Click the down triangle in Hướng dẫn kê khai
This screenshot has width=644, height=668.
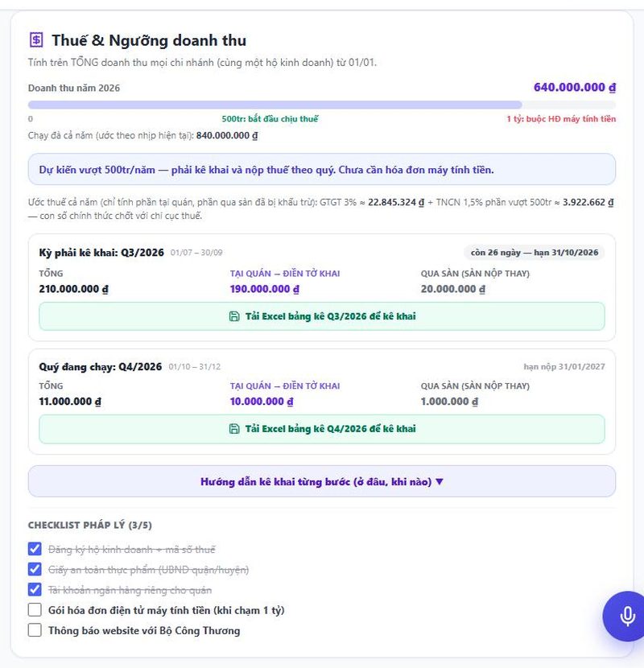(440, 481)
